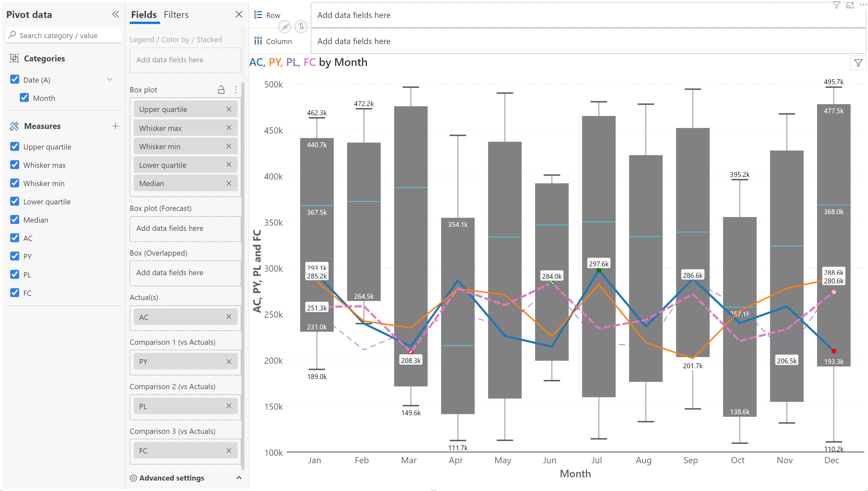Click the Box plot lock icon

coord(221,90)
